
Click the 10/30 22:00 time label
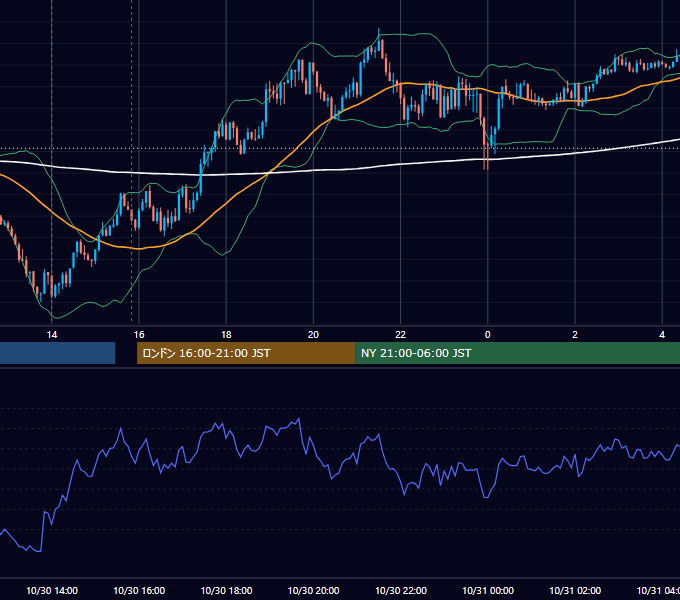401,590
